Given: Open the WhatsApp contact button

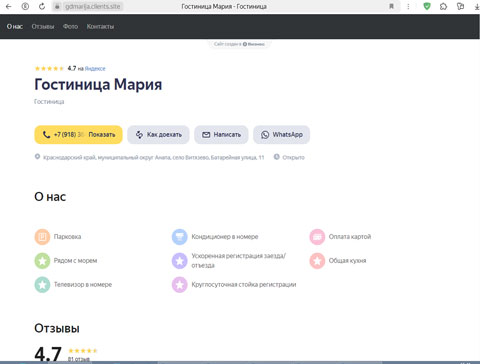Looking at the screenshot, I should pos(282,135).
